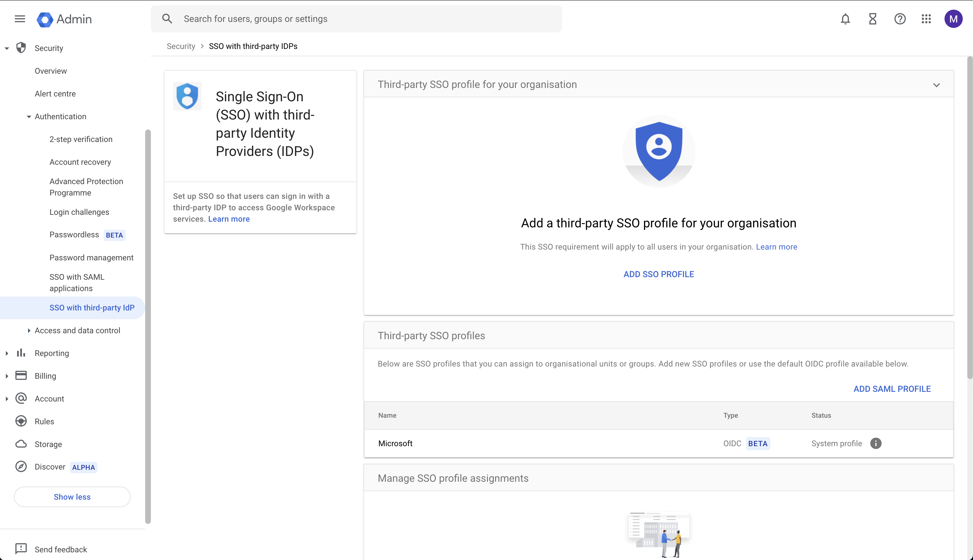This screenshot has height=560, width=973.
Task: Click Learn more link in SSO description
Action: [229, 219]
